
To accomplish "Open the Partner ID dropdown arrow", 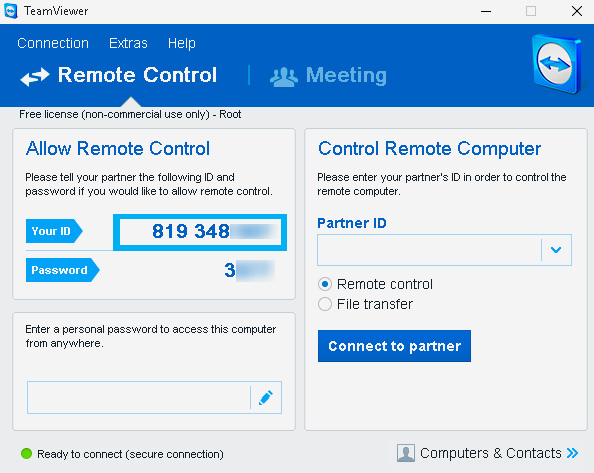I will click(556, 250).
